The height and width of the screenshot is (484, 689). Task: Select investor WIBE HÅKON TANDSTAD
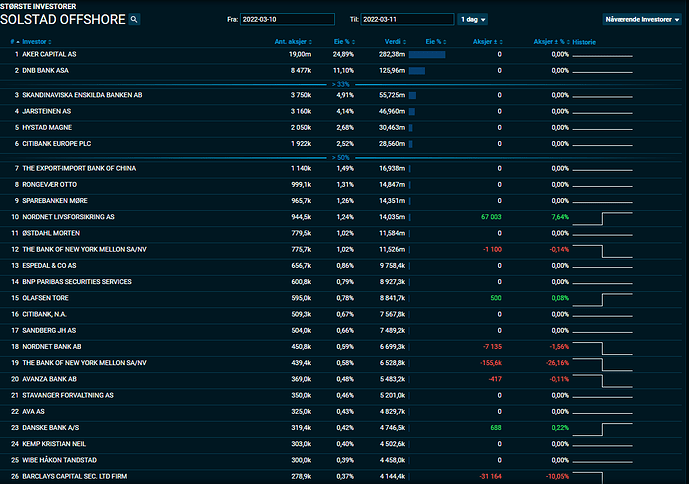coord(59,460)
